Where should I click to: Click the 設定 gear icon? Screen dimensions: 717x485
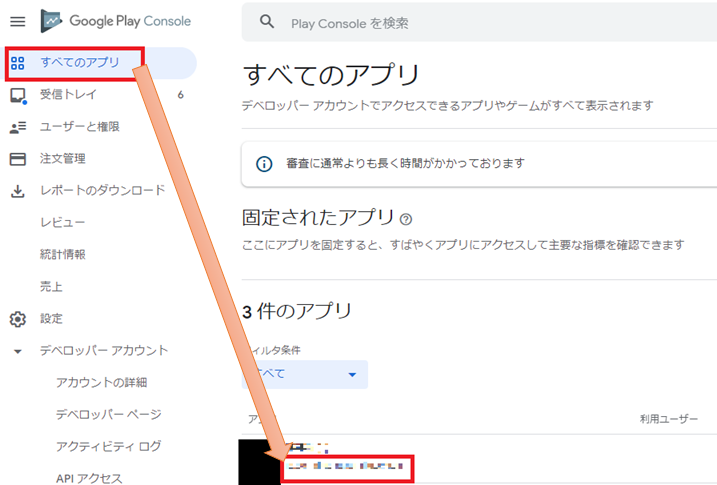(x=18, y=319)
